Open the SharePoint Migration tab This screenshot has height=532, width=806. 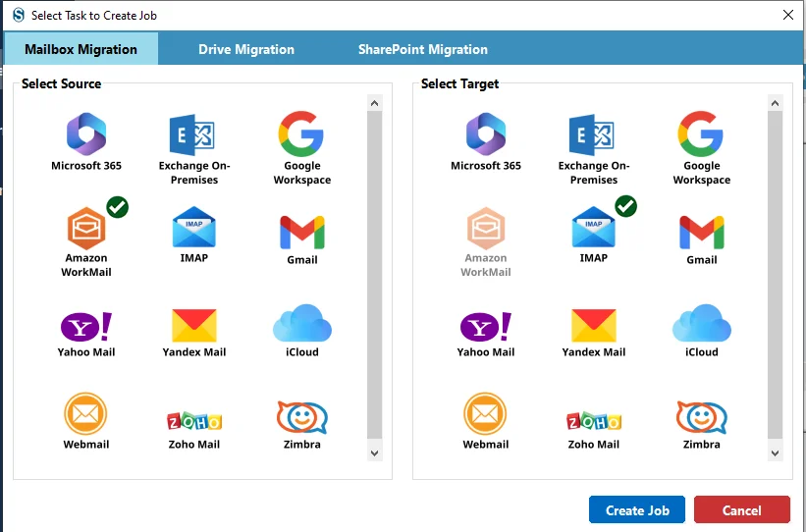[422, 49]
